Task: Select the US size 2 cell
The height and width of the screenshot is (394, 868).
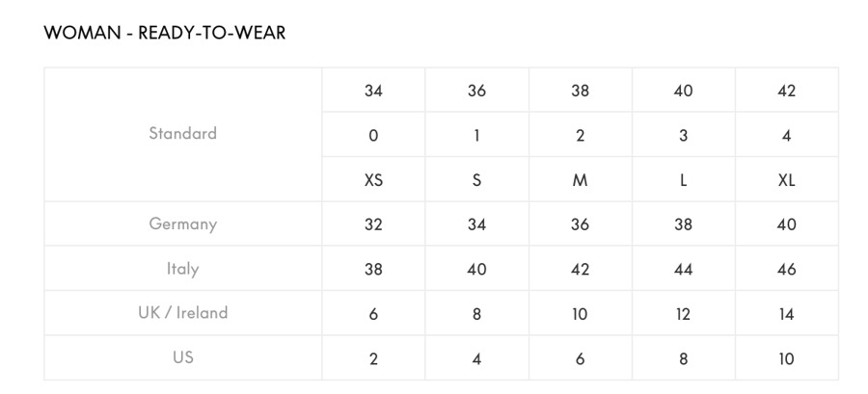Action: 373,358
